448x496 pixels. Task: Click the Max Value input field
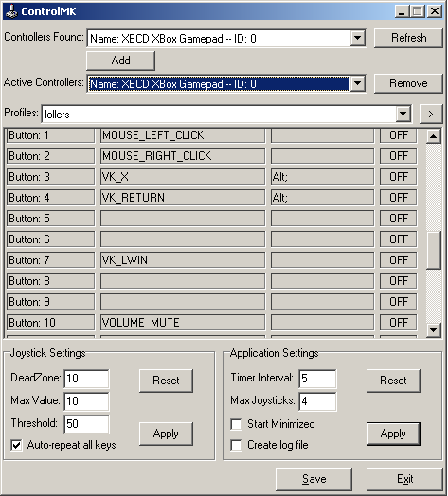[x=86, y=401]
